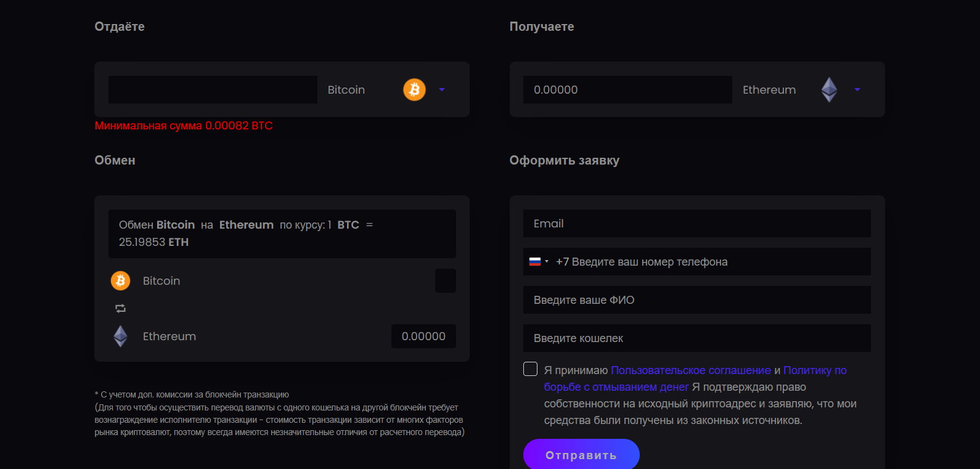The image size is (980, 469).
Task: Click the Russian flag icon in phone field
Action: tap(535, 261)
